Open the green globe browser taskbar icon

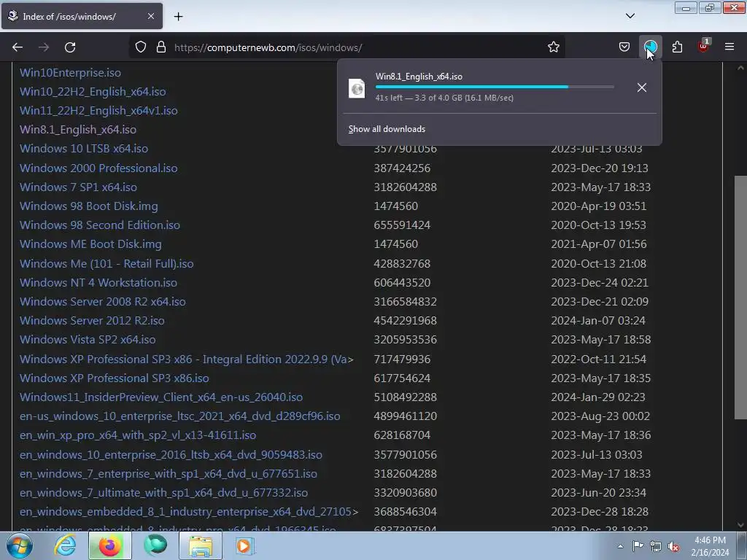155,545
